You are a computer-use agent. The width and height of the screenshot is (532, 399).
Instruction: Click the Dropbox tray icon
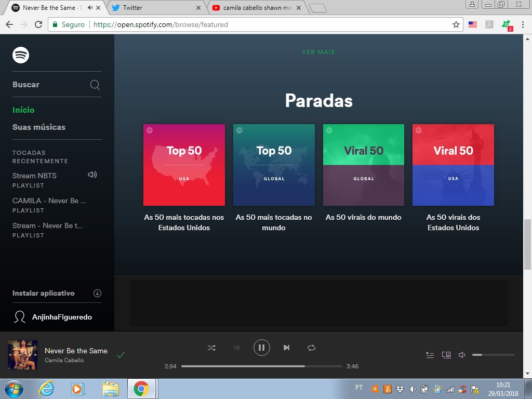click(400, 389)
